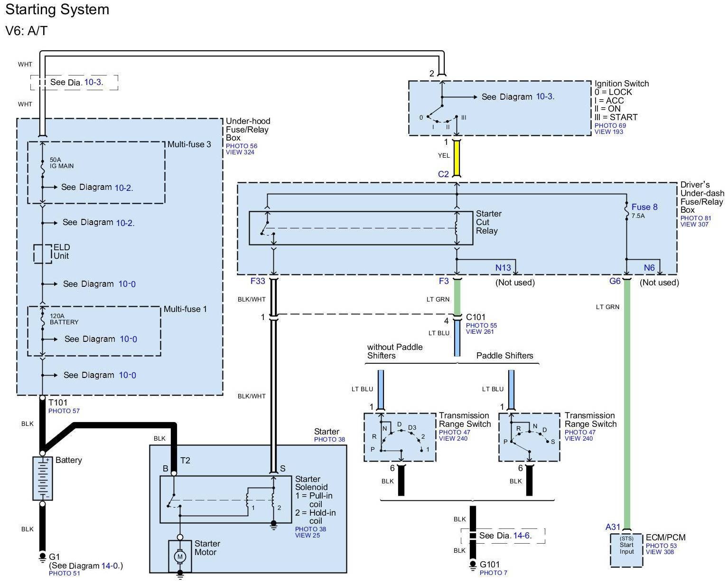Open PHOTO 57 under terminal T101
The width and height of the screenshot is (728, 584).
[64, 411]
